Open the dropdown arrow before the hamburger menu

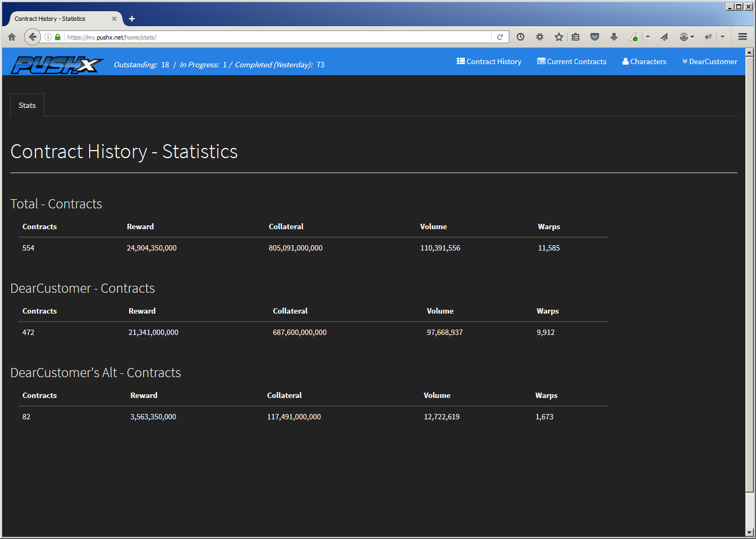(722, 37)
